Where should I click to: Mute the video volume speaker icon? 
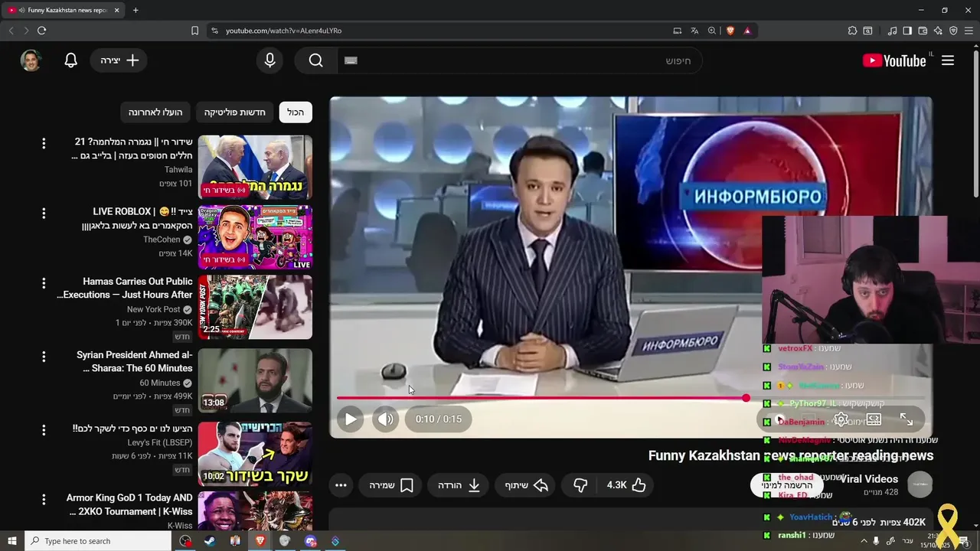pos(386,419)
